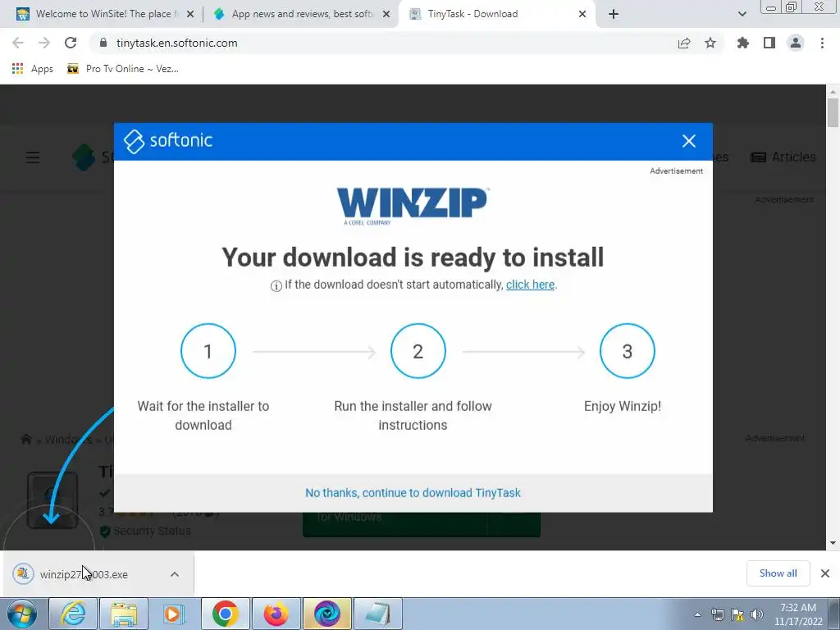View site info via the lock icon
The width and height of the screenshot is (840, 630).
[103, 43]
